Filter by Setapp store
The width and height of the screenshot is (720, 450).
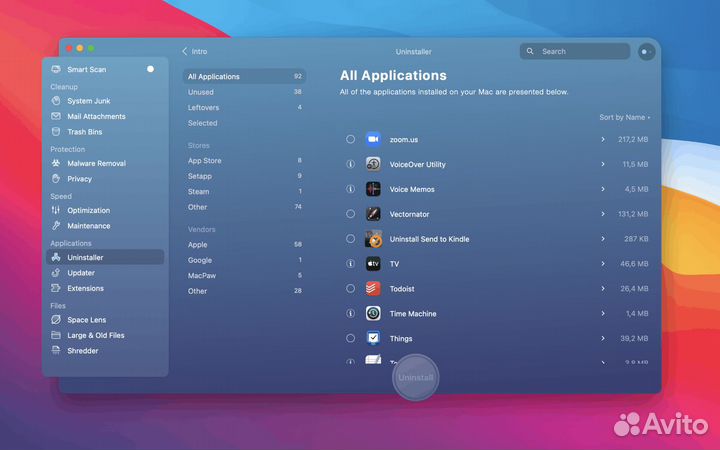(x=244, y=176)
